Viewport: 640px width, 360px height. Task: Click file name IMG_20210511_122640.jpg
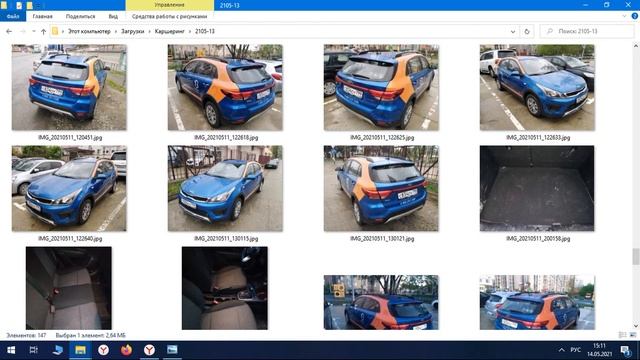pos(70,238)
